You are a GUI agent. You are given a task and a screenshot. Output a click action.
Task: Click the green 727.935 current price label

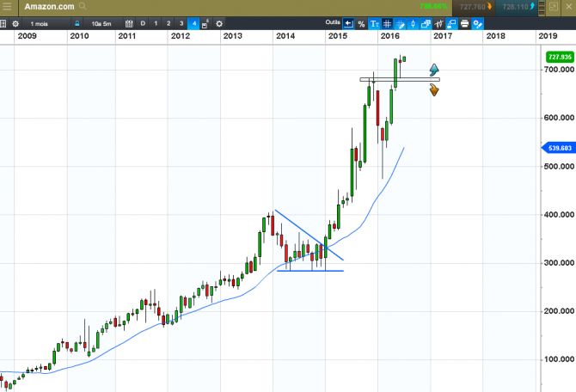point(560,57)
